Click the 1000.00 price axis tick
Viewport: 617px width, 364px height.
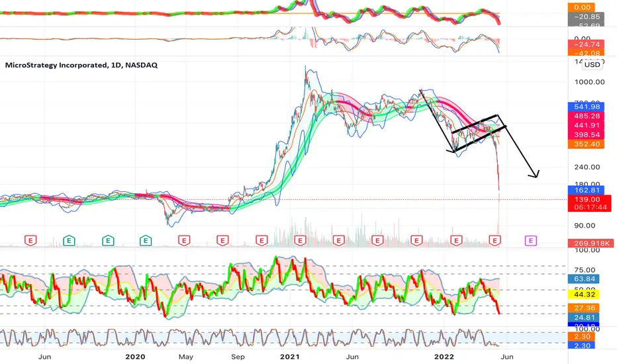(589, 82)
